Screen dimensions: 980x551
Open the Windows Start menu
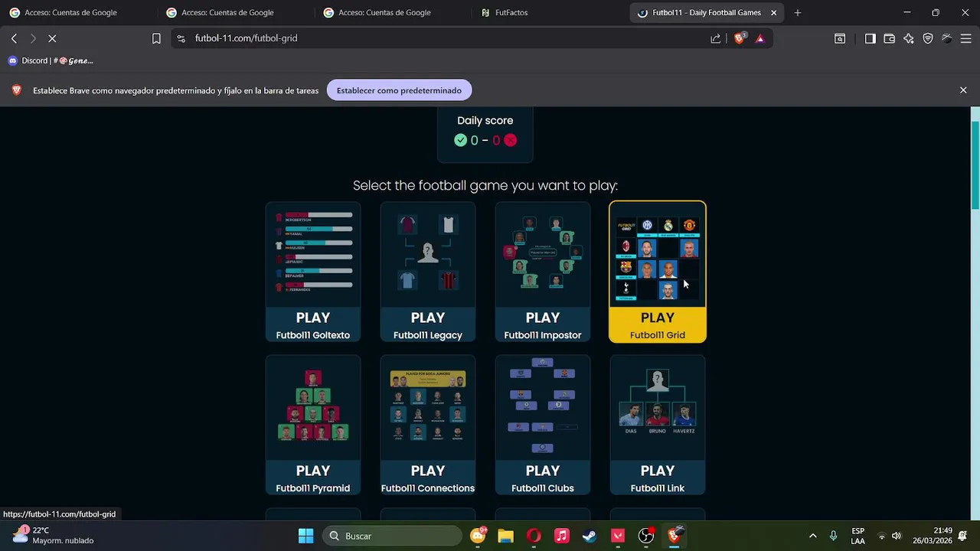[305, 536]
